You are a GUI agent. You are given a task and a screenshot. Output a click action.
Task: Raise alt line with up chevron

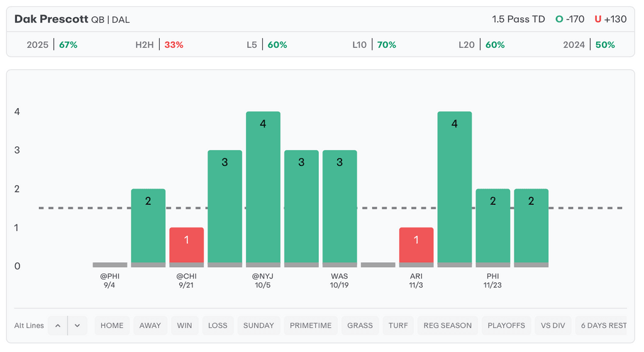tap(58, 326)
